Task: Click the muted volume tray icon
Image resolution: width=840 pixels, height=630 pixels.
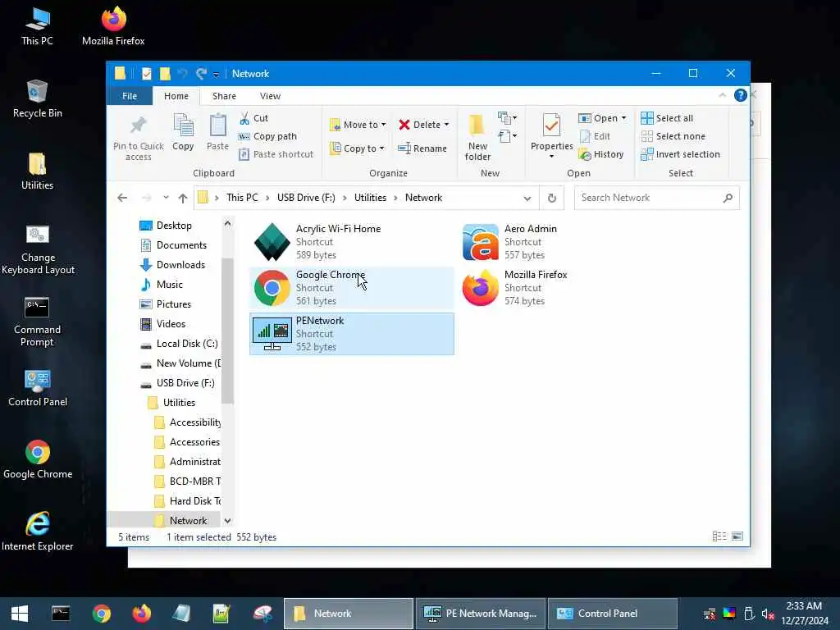Action: [x=768, y=614]
